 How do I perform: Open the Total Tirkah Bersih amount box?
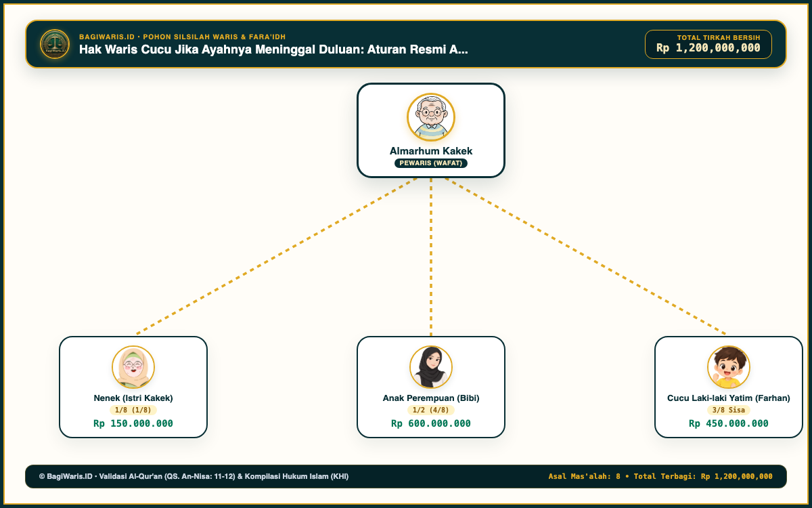point(708,44)
